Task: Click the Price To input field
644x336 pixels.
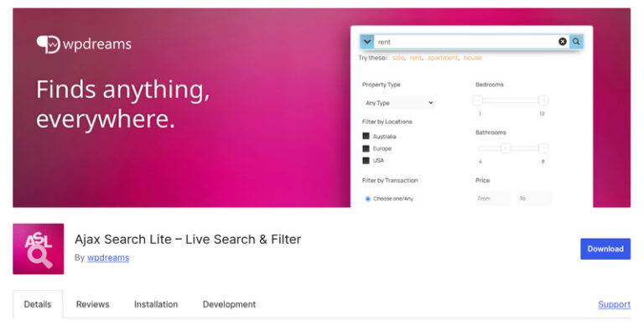Action: pyautogui.click(x=534, y=199)
